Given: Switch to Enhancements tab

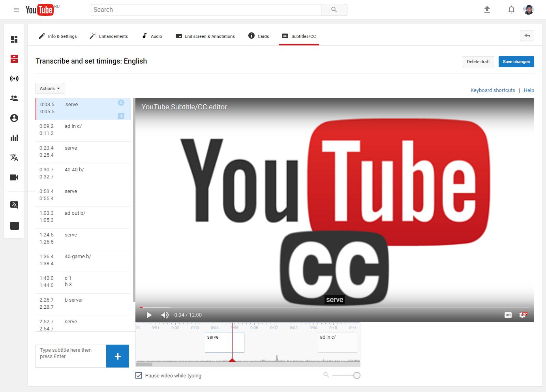Looking at the screenshot, I should coord(109,36).
